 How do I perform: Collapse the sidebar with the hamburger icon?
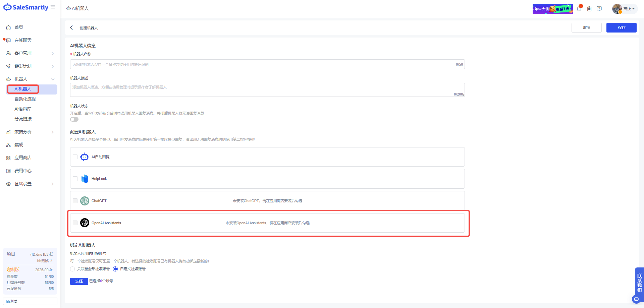pos(53,7)
